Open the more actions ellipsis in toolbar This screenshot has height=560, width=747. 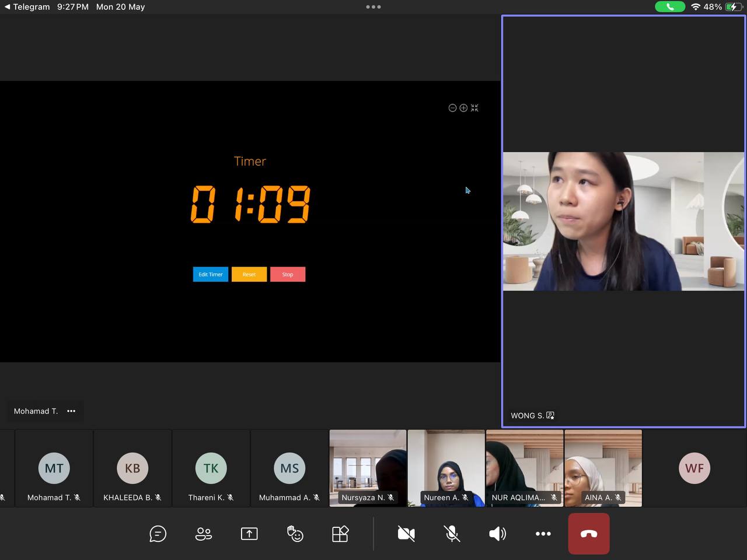click(x=543, y=534)
